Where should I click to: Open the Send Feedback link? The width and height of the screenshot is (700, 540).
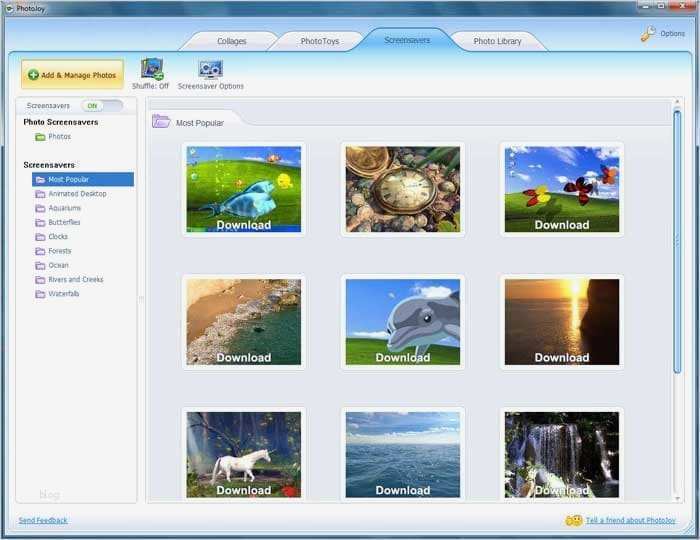click(x=43, y=520)
